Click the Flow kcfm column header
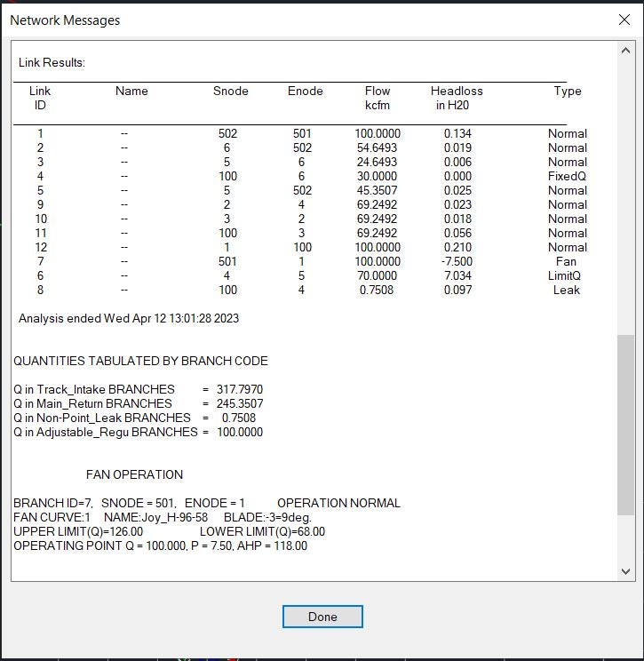 coord(378,98)
